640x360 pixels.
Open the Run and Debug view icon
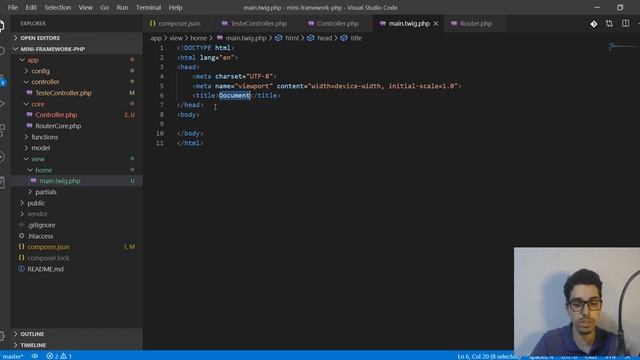(x=2, y=104)
